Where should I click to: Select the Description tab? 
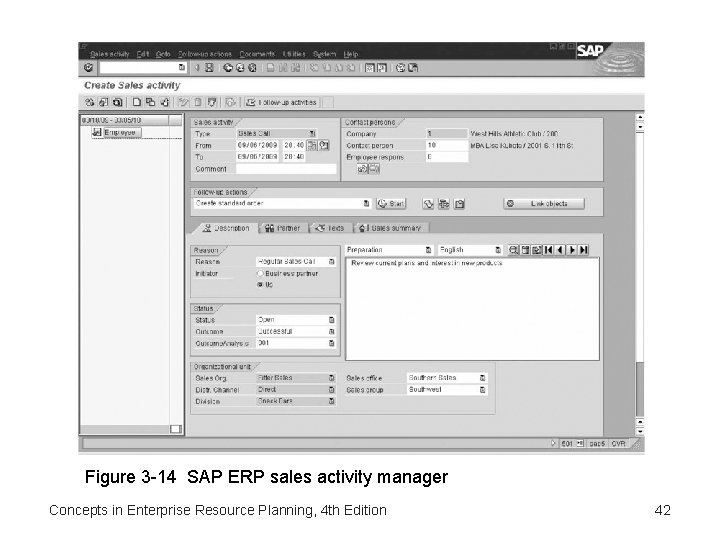(226, 228)
